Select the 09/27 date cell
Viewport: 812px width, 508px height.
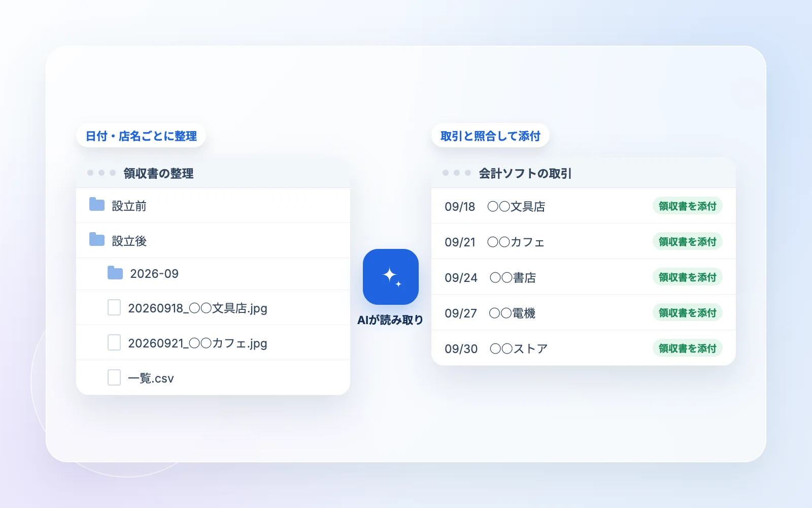tap(461, 313)
